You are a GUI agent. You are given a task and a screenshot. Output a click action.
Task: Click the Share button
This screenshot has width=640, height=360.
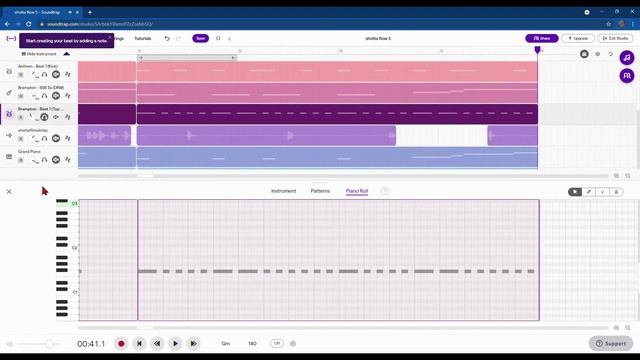542,38
